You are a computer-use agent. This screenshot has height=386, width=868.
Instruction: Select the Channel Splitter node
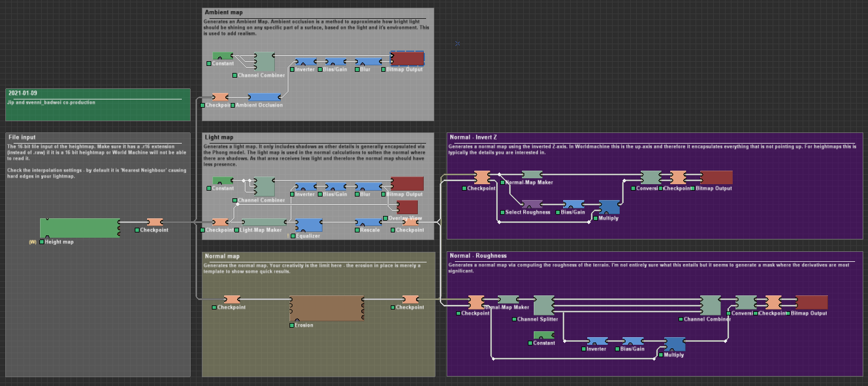point(543,305)
